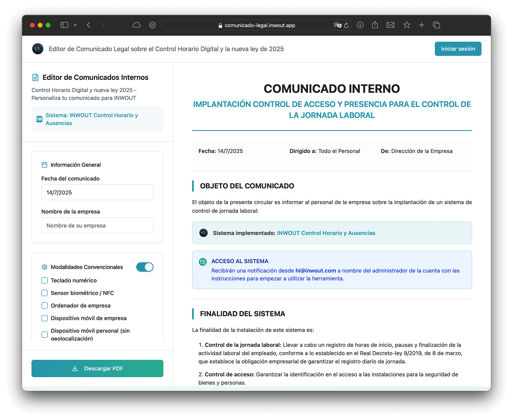This screenshot has width=513, height=420.
Task: Open the Share icon in the toolbar
Action: (375, 25)
